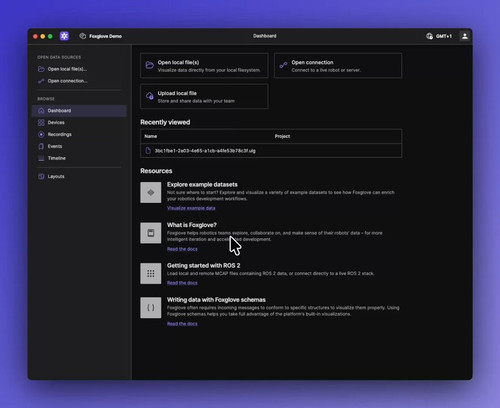This screenshot has width=500, height=408.
Task: Click the organization icon beside Foxglove Demo
Action: pyautogui.click(x=83, y=36)
